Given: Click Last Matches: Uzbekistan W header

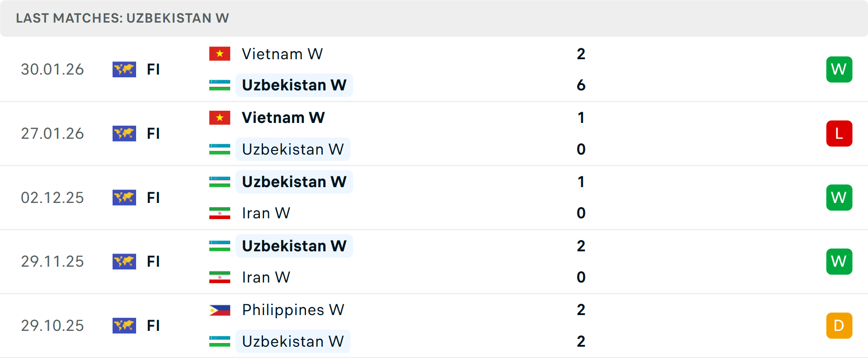Looking at the screenshot, I should [123, 18].
